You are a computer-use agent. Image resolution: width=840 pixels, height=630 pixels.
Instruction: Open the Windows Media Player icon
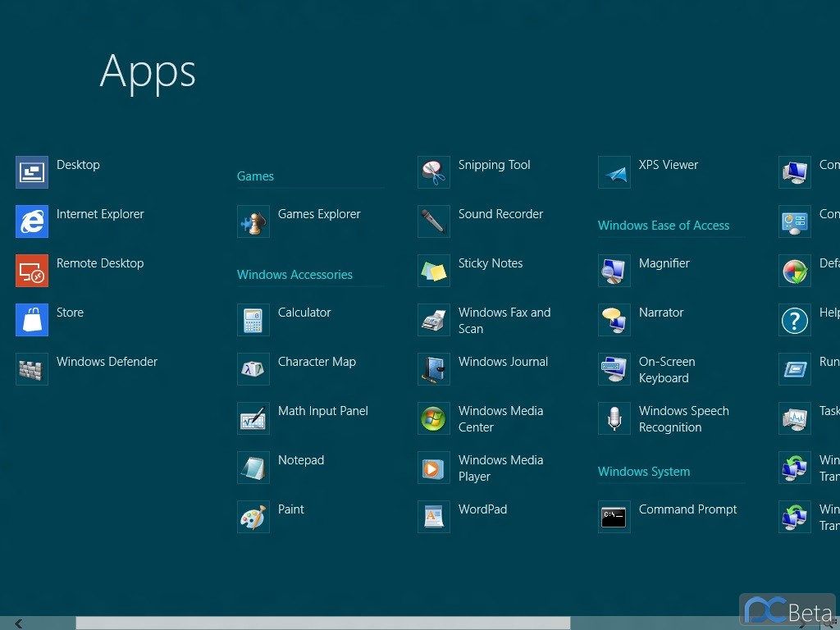pos(434,468)
